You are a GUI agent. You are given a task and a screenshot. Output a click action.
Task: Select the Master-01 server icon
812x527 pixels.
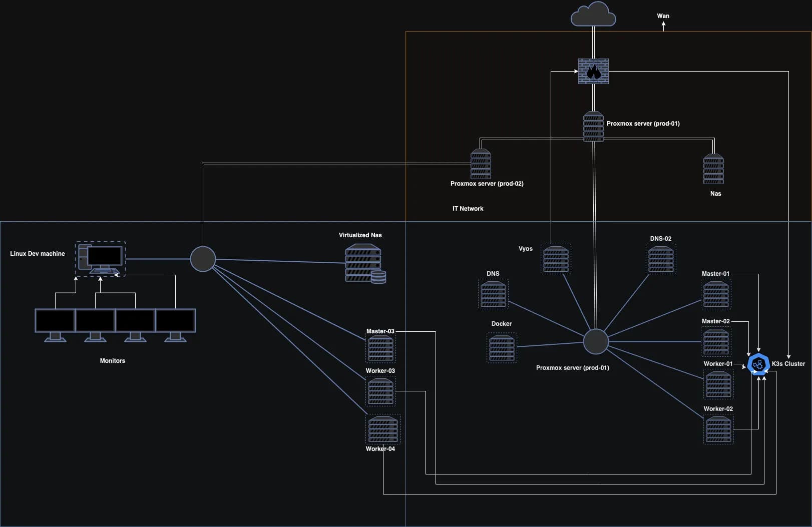pyautogui.click(x=716, y=294)
